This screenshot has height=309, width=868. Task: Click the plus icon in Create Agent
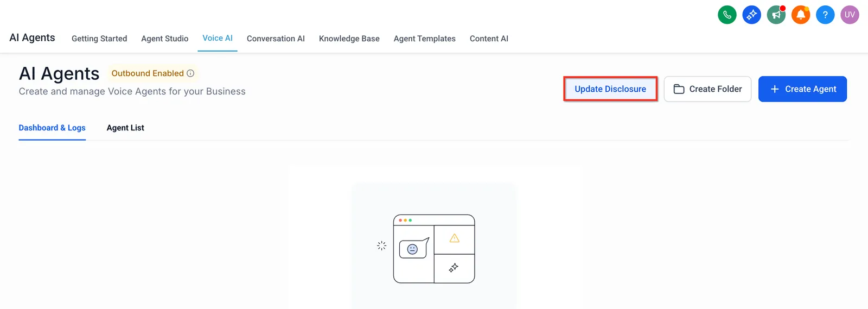(x=775, y=89)
